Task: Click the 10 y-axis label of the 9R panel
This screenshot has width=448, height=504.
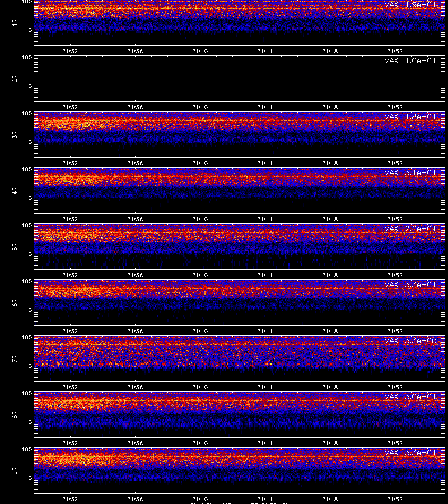Action: pos(29,478)
